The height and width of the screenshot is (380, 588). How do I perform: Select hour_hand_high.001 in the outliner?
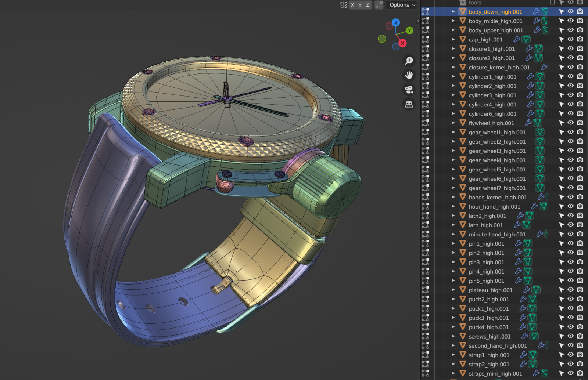click(x=494, y=207)
